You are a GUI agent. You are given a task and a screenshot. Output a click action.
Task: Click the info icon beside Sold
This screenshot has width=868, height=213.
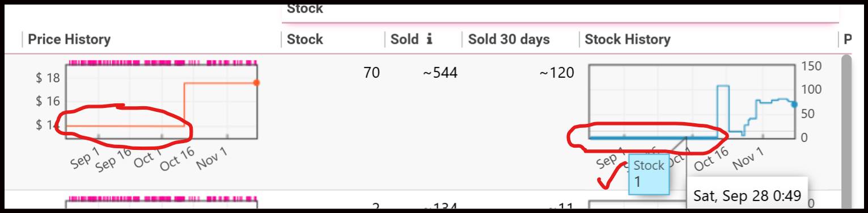pos(429,39)
